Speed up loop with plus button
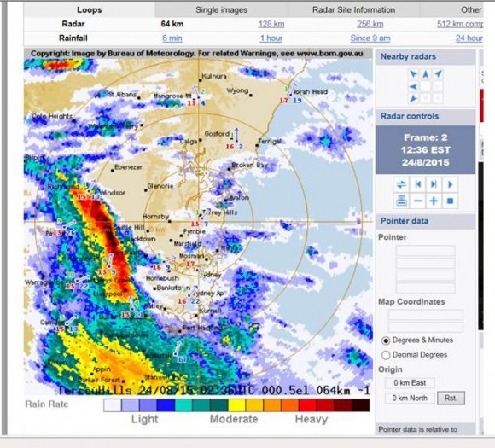The image size is (495, 448). [434, 201]
